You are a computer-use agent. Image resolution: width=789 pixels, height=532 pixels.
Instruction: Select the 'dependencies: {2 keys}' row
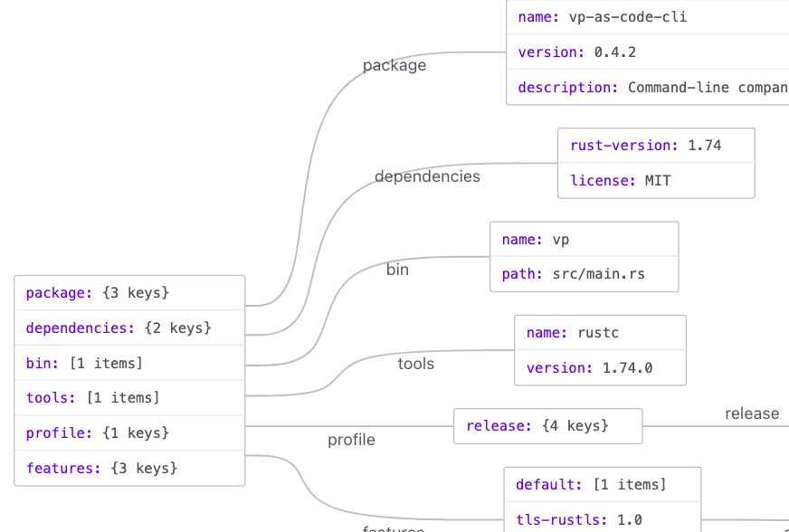point(129,328)
